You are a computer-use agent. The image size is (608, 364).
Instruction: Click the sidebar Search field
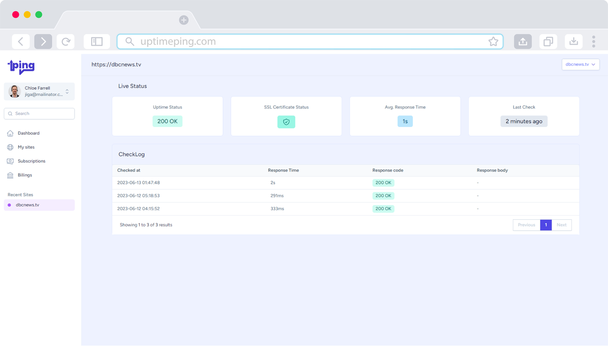(40, 114)
